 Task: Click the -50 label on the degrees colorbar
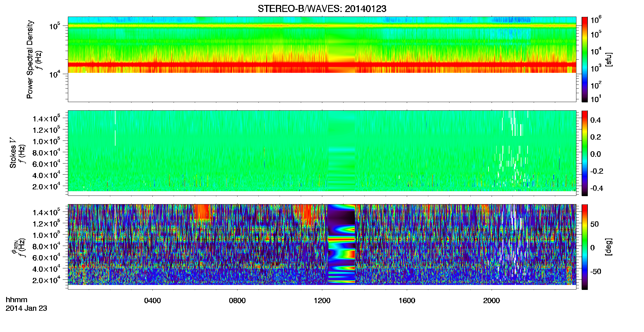(x=596, y=272)
